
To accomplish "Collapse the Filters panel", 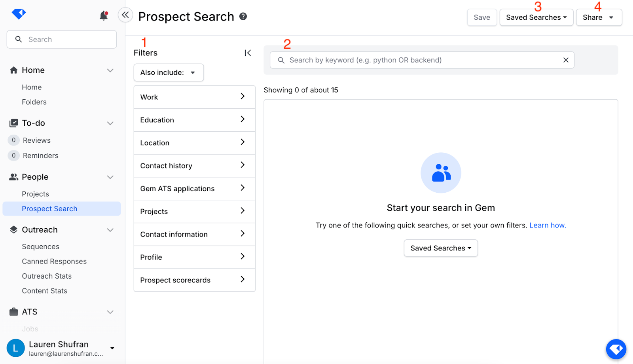I will [x=248, y=53].
